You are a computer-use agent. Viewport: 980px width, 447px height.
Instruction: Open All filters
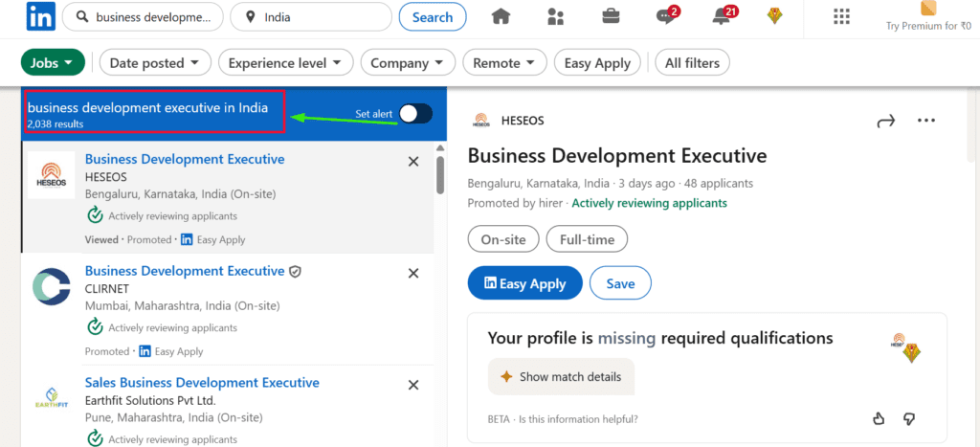pyautogui.click(x=693, y=62)
